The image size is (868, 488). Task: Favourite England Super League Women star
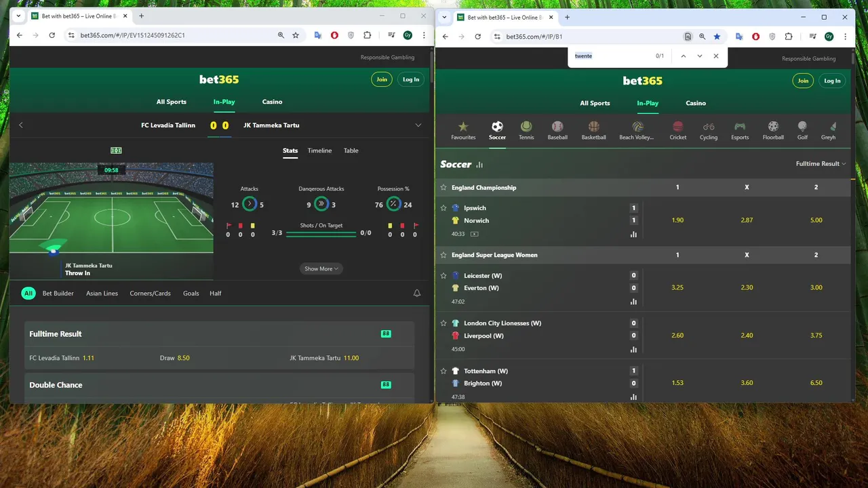point(443,255)
